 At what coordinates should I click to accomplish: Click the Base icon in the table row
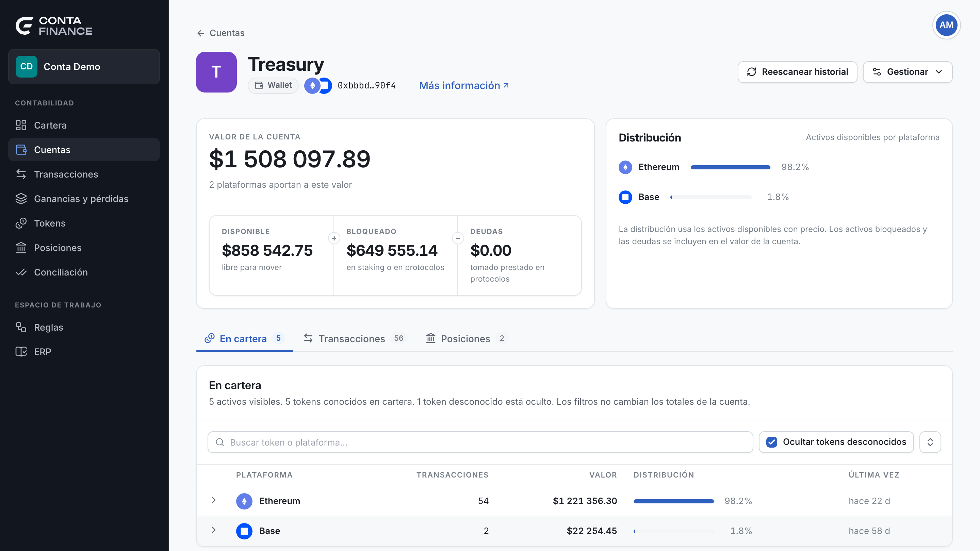pyautogui.click(x=244, y=531)
